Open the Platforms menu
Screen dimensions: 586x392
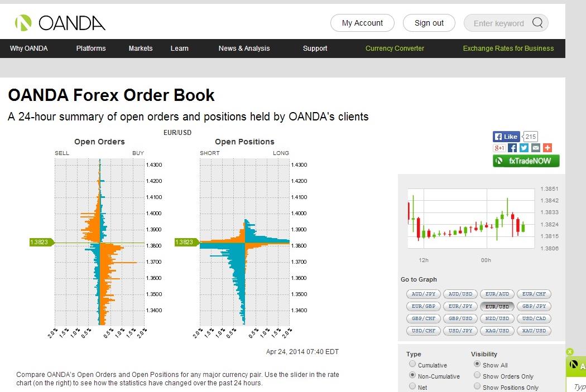point(91,49)
